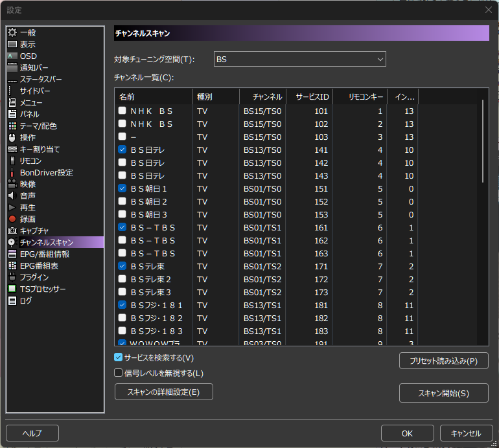Click the channel list vertical scrollbar thumb

pyautogui.click(x=483, y=141)
